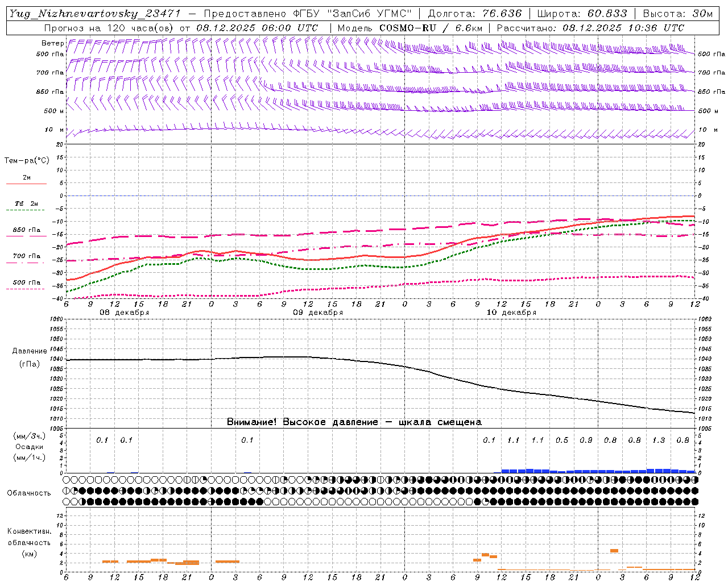Click the 09 декабря date label
The image size is (728, 582).
[318, 313]
